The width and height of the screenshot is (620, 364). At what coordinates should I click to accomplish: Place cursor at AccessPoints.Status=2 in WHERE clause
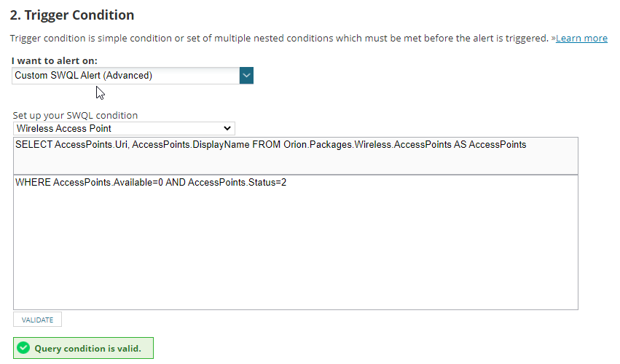click(237, 183)
